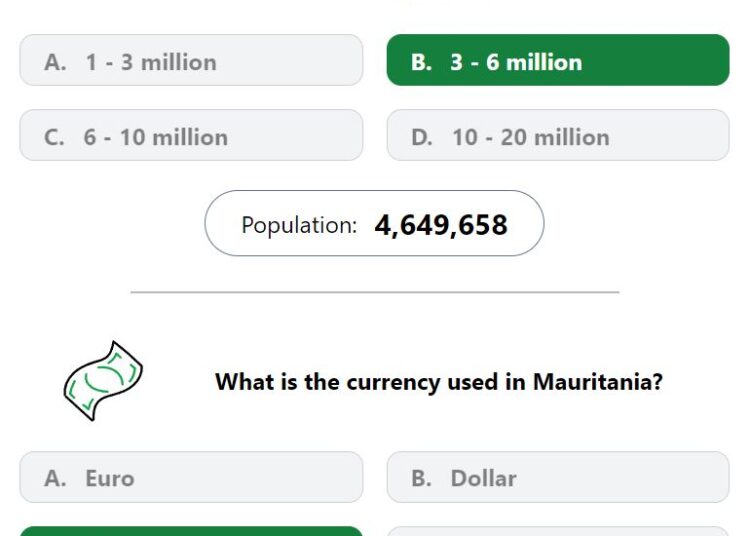This screenshot has height=536, width=750.
Task: Select the "10 - 20 million" option
Action: click(558, 135)
